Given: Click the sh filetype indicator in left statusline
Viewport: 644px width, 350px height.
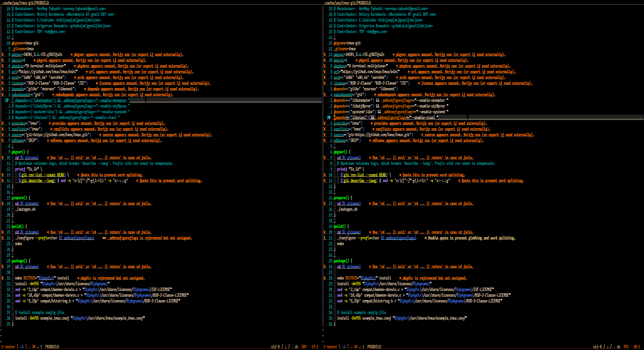Looking at the screenshot, I should (296, 347).
